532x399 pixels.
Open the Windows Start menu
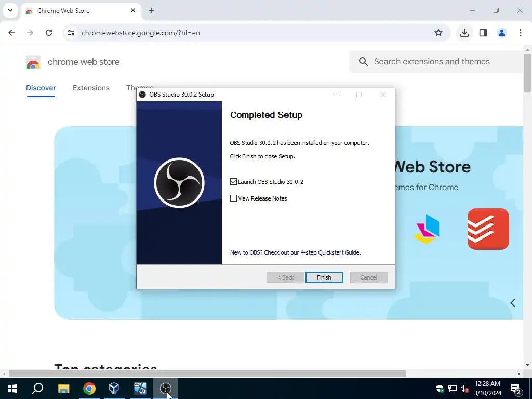pyautogui.click(x=12, y=389)
